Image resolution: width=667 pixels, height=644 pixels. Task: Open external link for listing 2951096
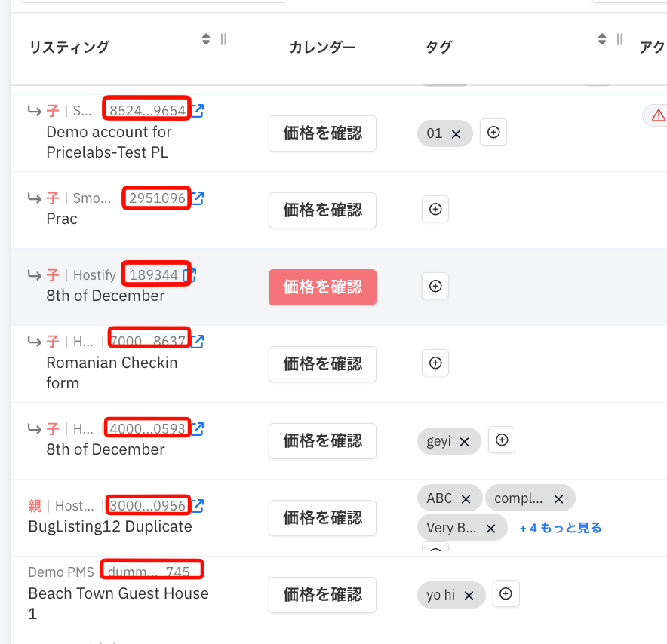click(198, 198)
